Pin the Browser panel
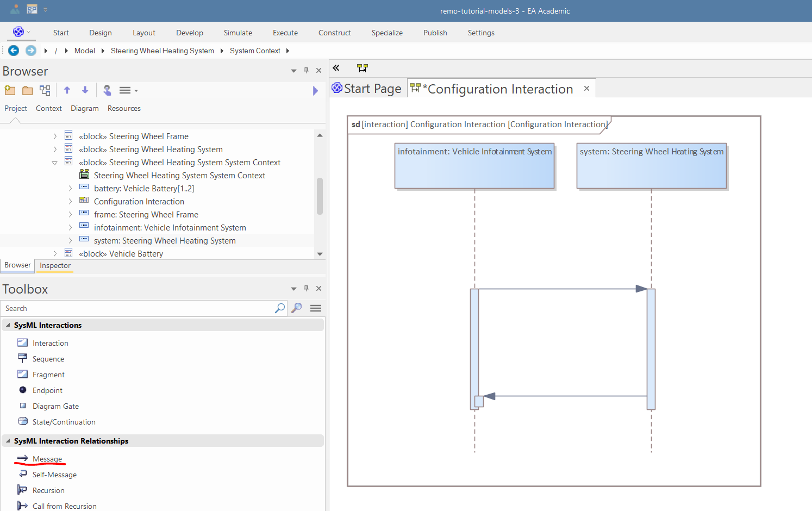812x511 pixels. 306,71
